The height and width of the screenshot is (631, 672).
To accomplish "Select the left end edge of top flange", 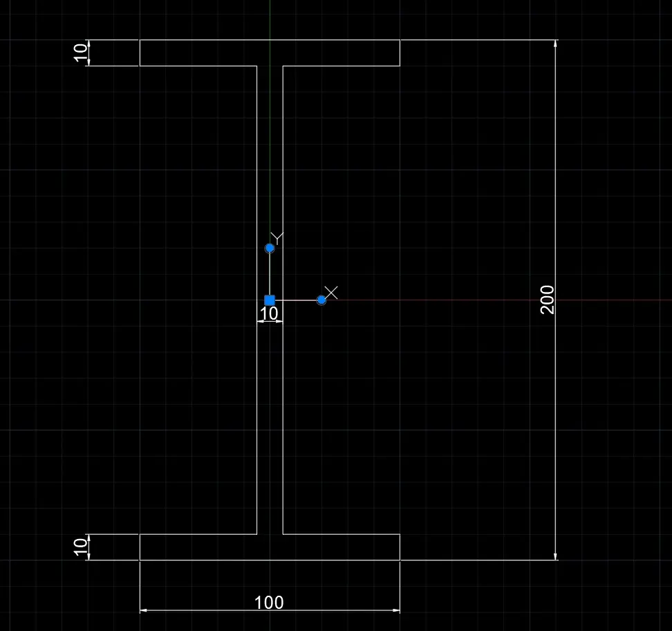I will tap(140, 53).
